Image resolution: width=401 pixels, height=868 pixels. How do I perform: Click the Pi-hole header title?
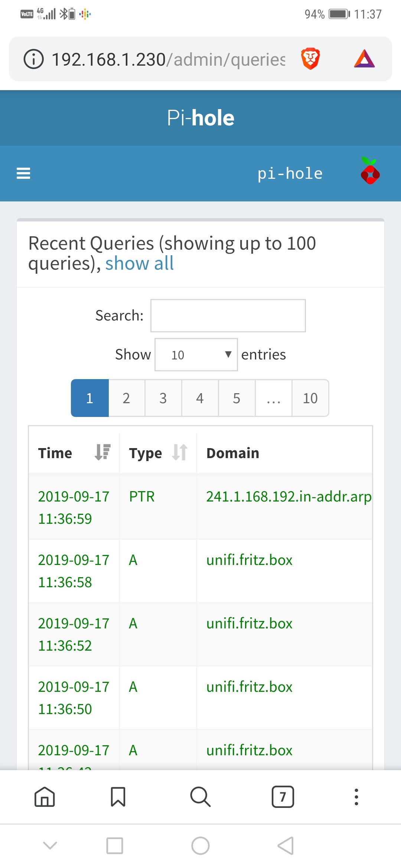(200, 118)
